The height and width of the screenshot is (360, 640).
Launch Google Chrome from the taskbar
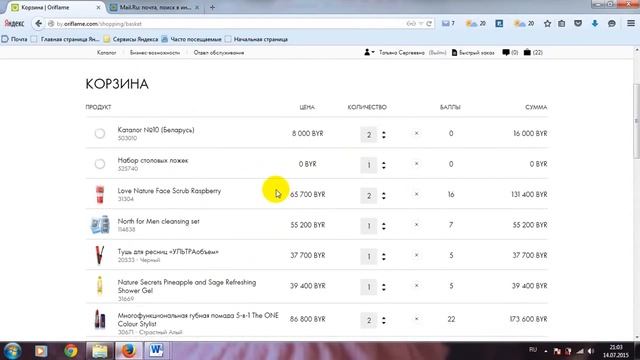pyautogui.click(x=71, y=351)
